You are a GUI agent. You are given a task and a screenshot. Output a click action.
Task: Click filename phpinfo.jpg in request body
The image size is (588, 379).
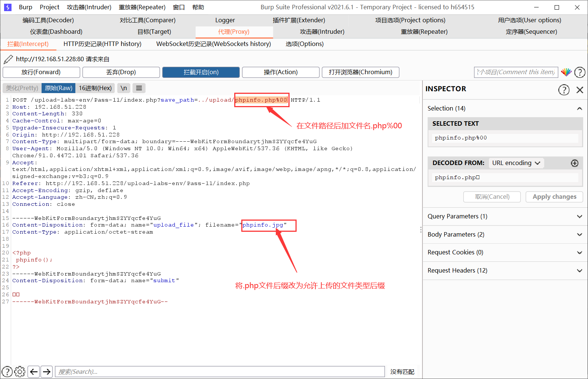coord(263,225)
